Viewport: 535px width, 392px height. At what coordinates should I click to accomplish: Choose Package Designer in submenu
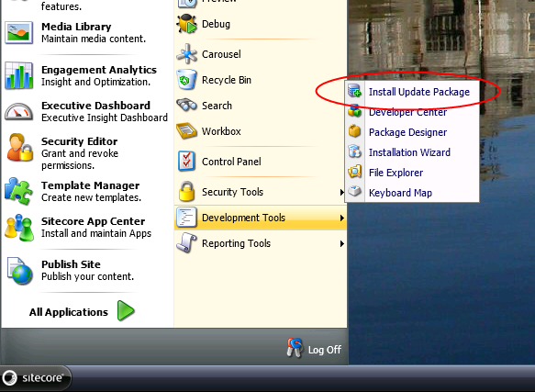pos(412,132)
